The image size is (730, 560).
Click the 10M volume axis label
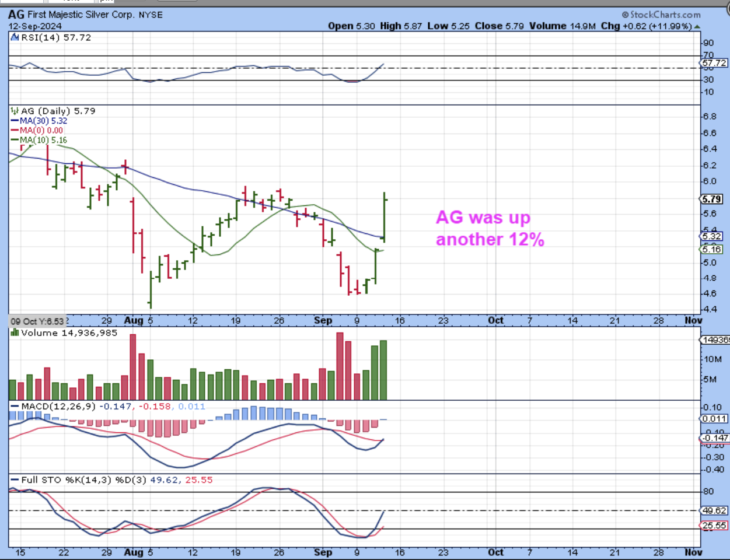point(712,359)
